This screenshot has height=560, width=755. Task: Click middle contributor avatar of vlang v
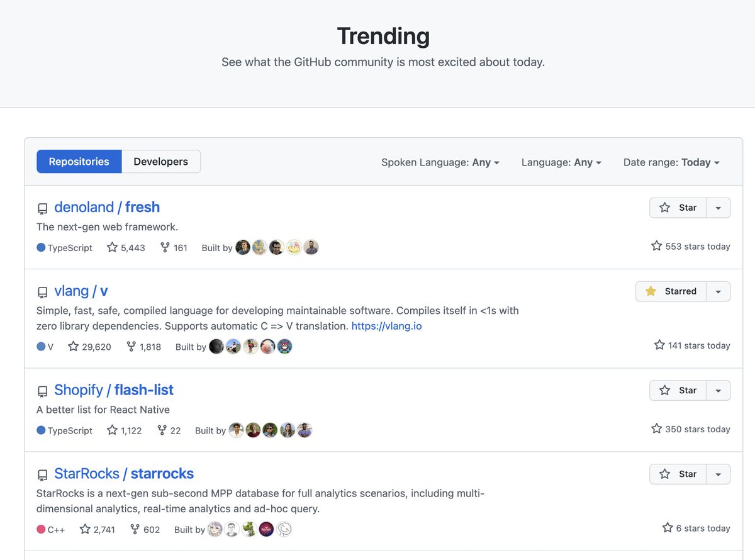[x=250, y=346]
